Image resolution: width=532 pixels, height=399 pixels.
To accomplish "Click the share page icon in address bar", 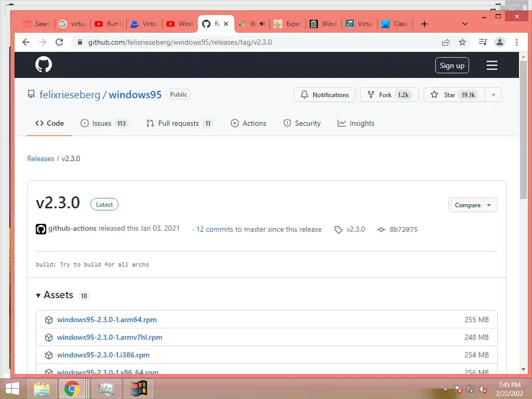I will pyautogui.click(x=445, y=42).
